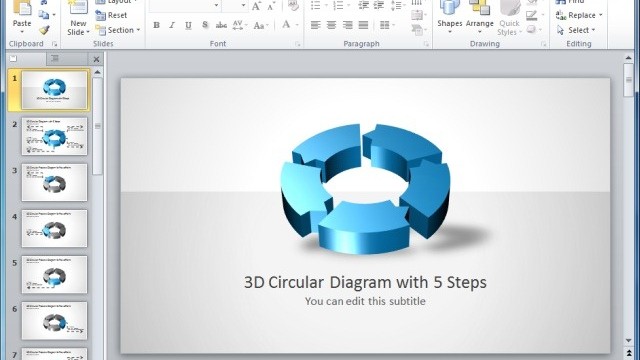Open the Font dialog launcher
This screenshot has width=640, height=360.
click(298, 44)
